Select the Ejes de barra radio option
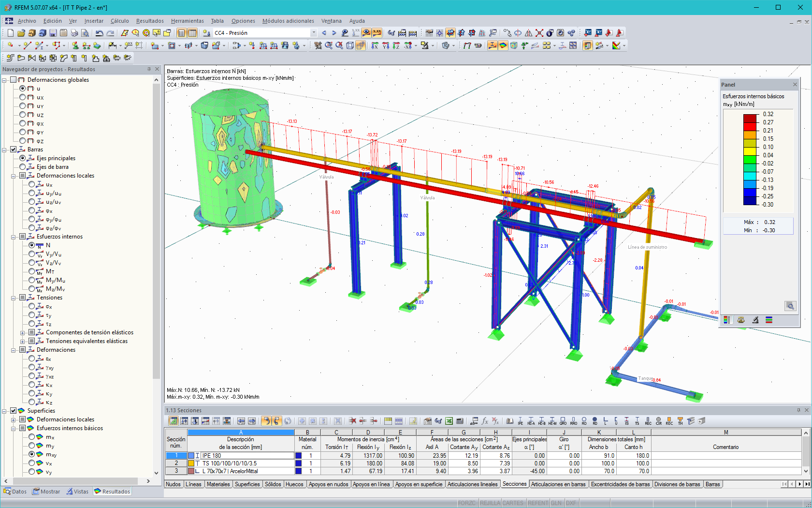This screenshot has height=508, width=812. [23, 167]
